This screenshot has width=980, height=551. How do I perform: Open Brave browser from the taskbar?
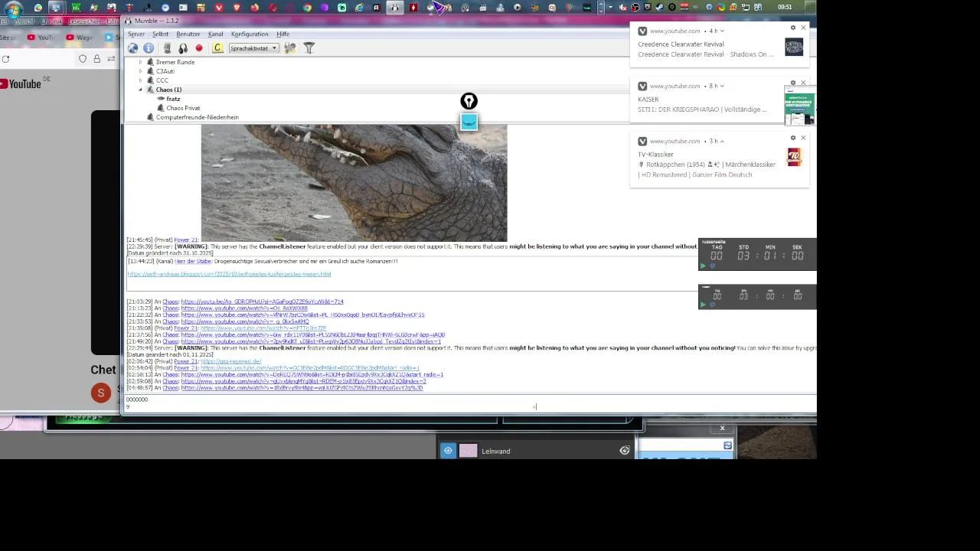click(237, 8)
